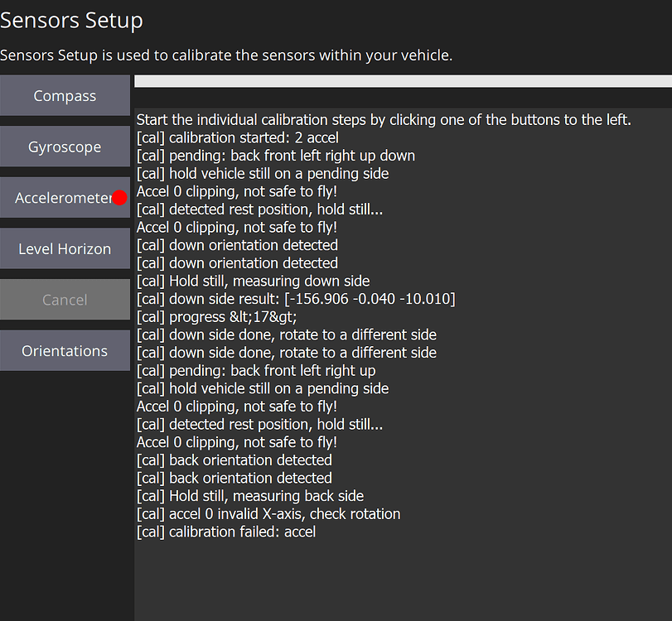Select the 'accel 0 invalid X-axis' message
Screen dimensions: 672x621
pos(268,513)
